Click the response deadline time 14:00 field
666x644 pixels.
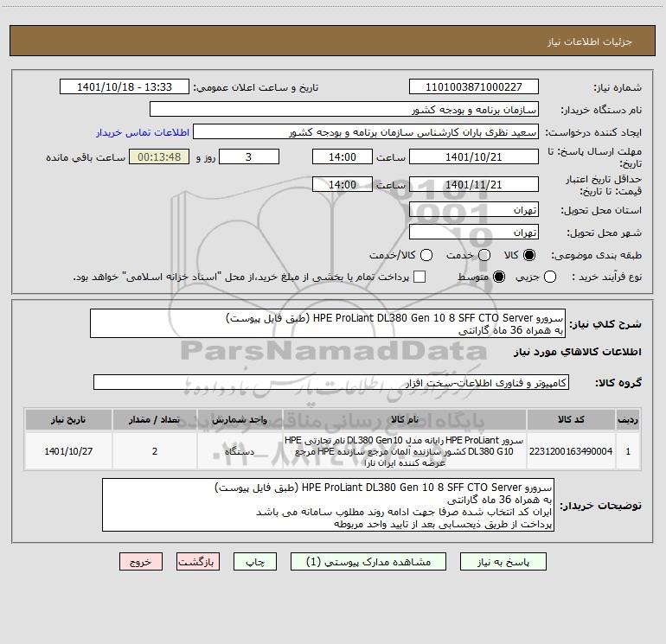(343, 156)
